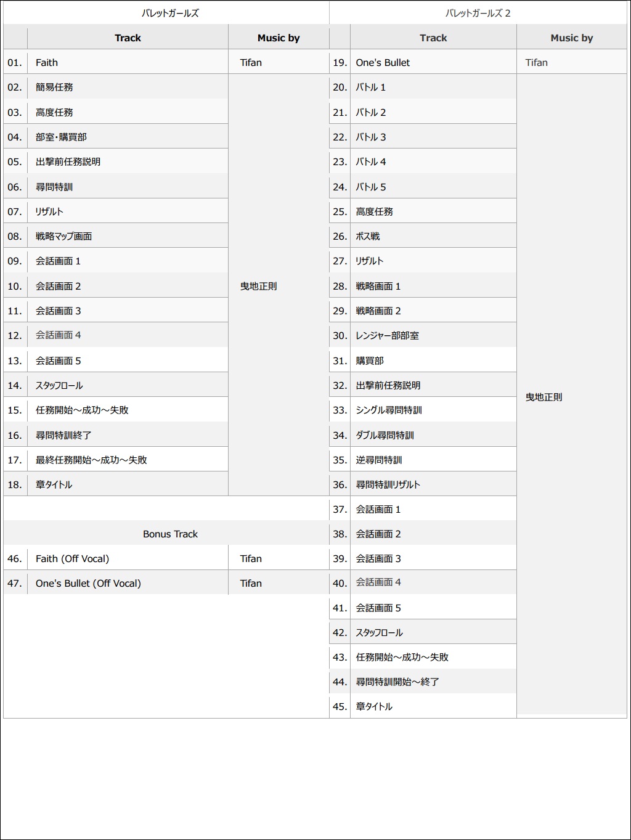Select the 簡易任務 track row
631x840 pixels.
(x=54, y=87)
